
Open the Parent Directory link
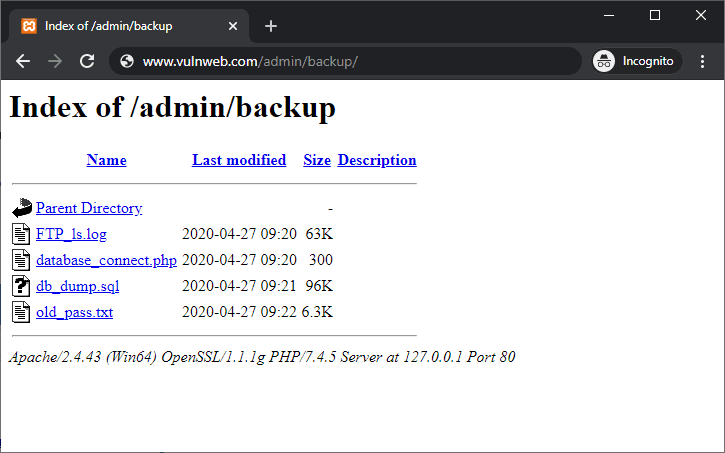tap(89, 208)
